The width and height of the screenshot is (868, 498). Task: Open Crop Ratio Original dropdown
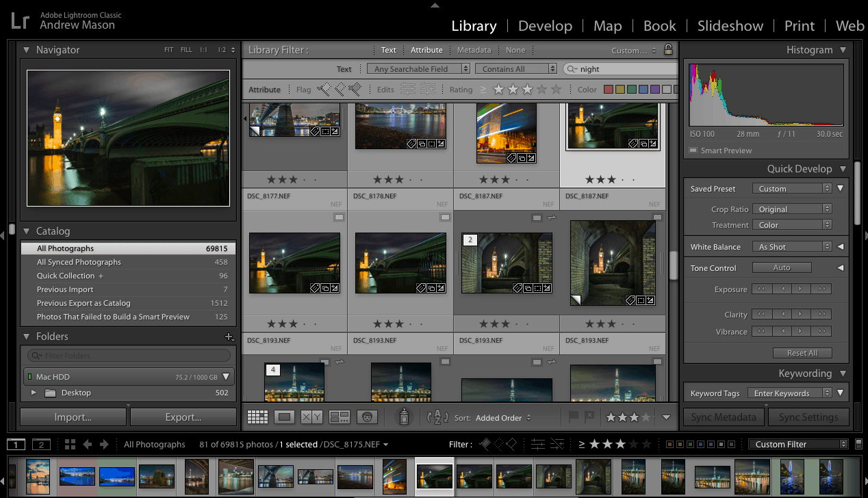coord(792,209)
